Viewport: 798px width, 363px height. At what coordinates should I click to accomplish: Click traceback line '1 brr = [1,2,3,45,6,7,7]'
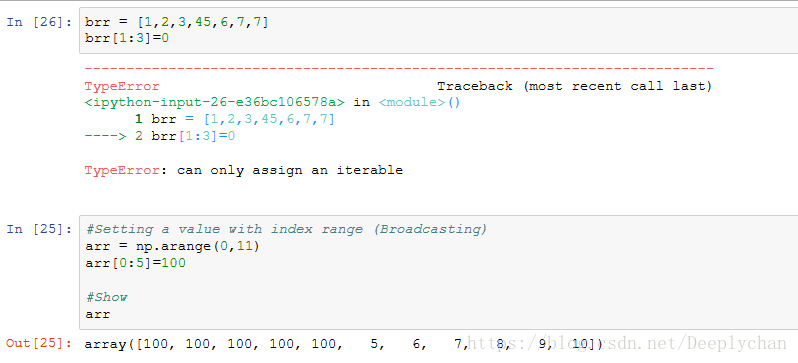click(235, 120)
